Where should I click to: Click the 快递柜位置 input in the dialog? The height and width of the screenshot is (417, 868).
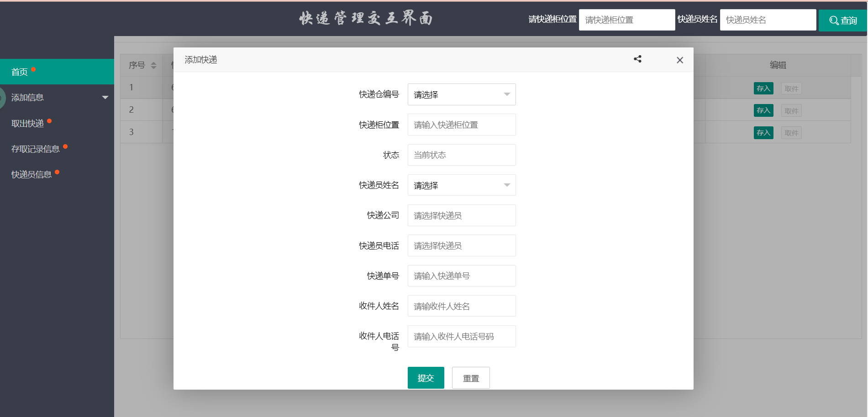pyautogui.click(x=461, y=125)
